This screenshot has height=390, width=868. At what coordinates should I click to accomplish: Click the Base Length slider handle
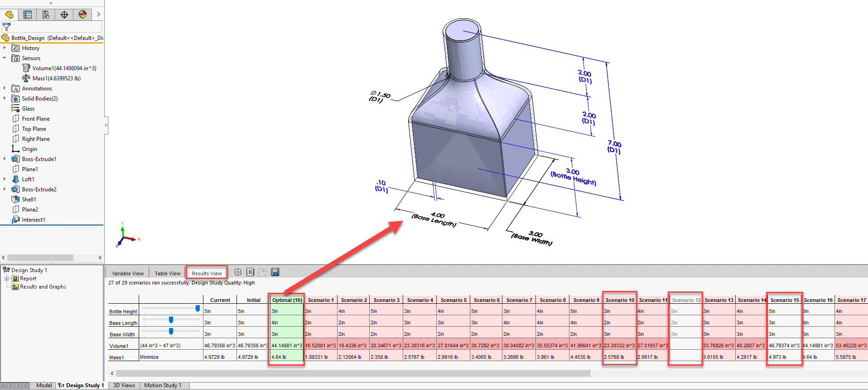point(171,320)
